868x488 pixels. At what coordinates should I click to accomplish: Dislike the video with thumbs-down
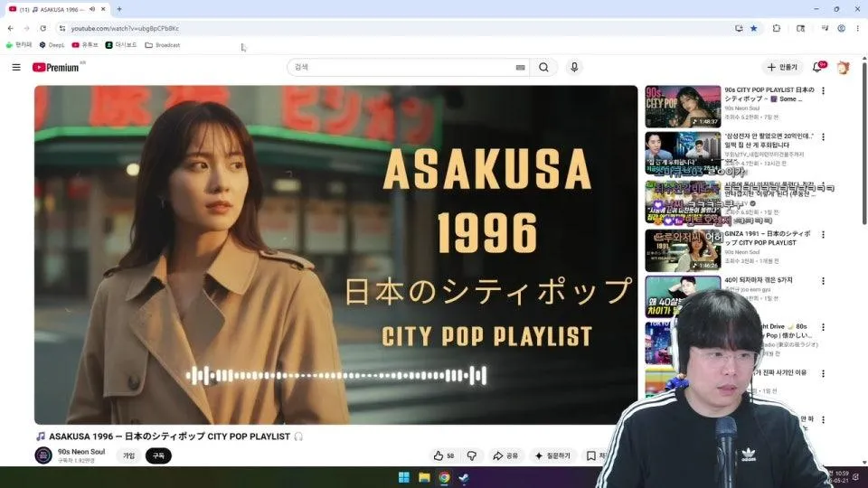pos(472,455)
